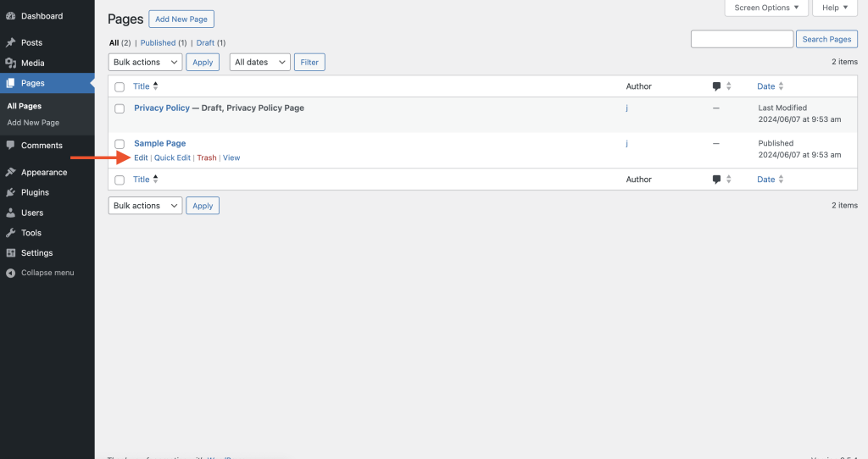The width and height of the screenshot is (868, 459).
Task: Move Sample Page to Trash
Action: [x=207, y=158]
